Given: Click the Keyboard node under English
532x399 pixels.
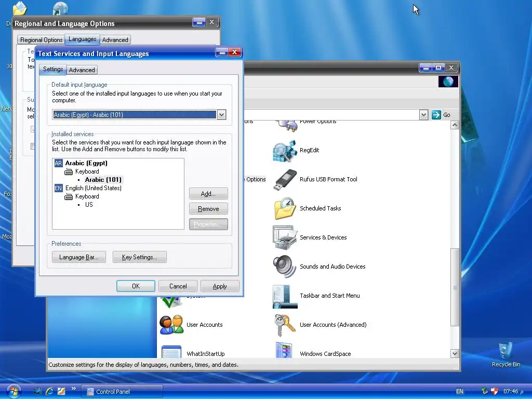Looking at the screenshot, I should click(x=87, y=196).
